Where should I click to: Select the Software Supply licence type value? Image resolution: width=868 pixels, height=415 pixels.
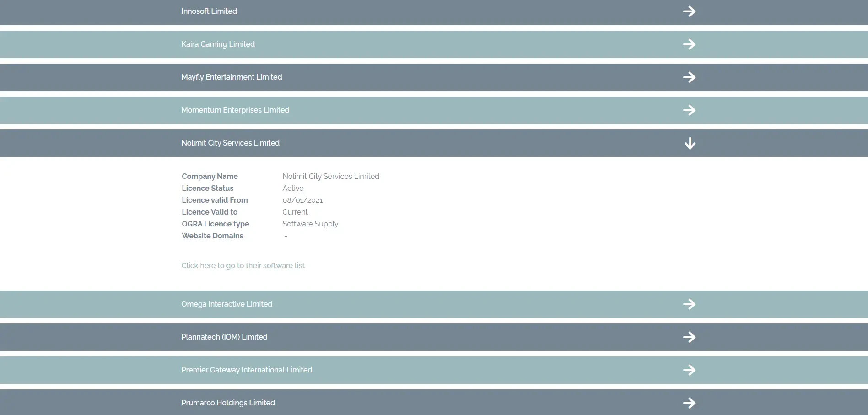pos(310,224)
